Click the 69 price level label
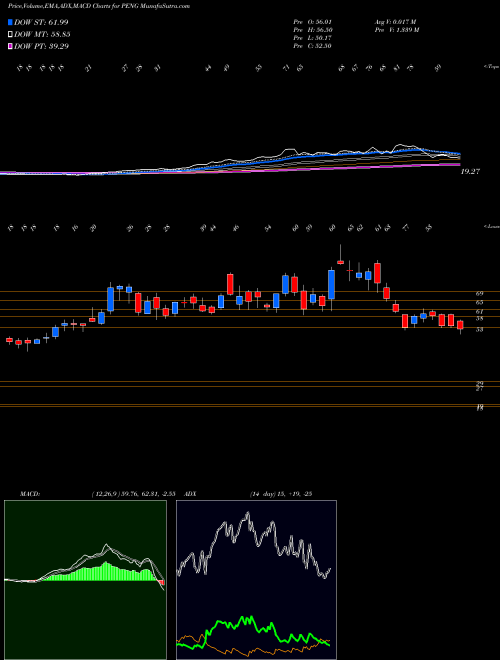The image size is (500, 660). click(479, 293)
